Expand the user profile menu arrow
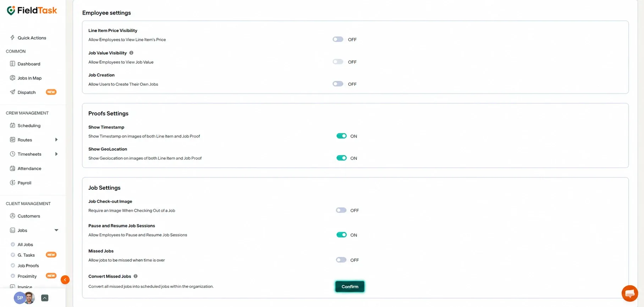The image size is (644, 307). tap(45, 298)
